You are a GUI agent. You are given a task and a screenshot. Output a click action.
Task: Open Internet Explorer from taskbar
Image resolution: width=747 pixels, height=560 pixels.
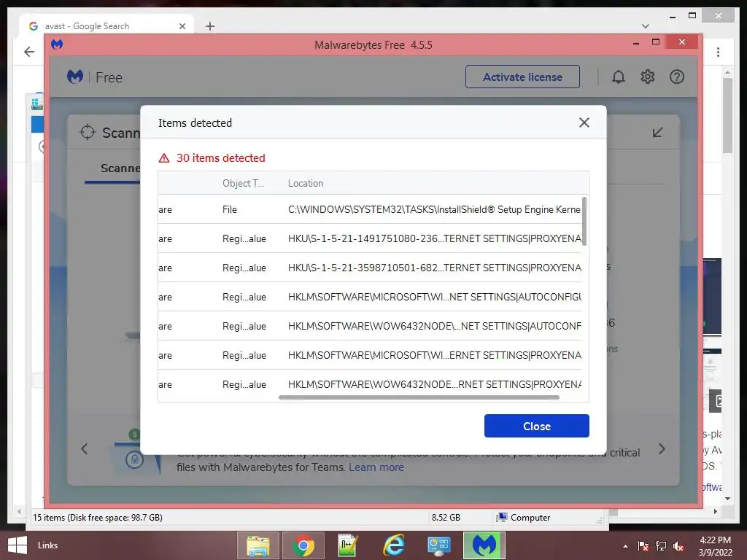click(x=393, y=545)
